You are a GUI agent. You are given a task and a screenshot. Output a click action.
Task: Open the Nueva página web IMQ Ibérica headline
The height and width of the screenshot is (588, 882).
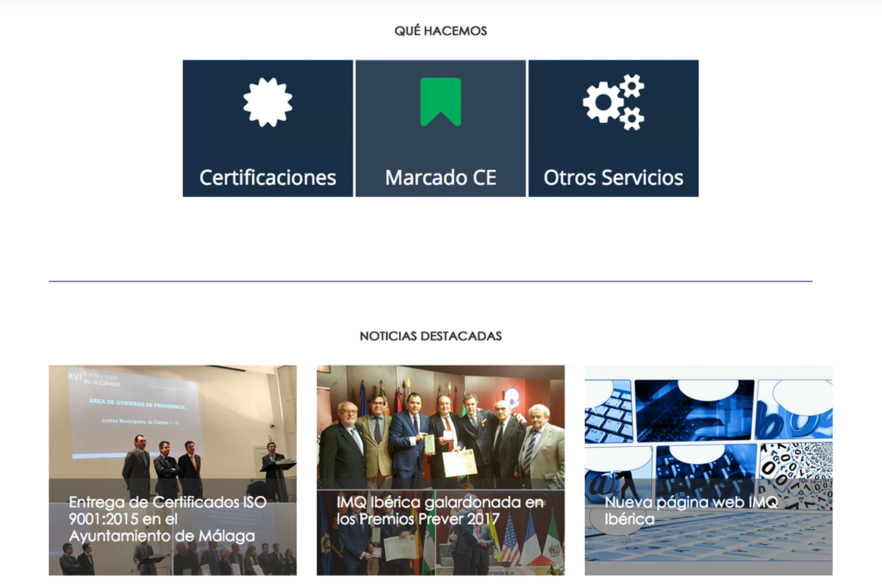point(691,511)
